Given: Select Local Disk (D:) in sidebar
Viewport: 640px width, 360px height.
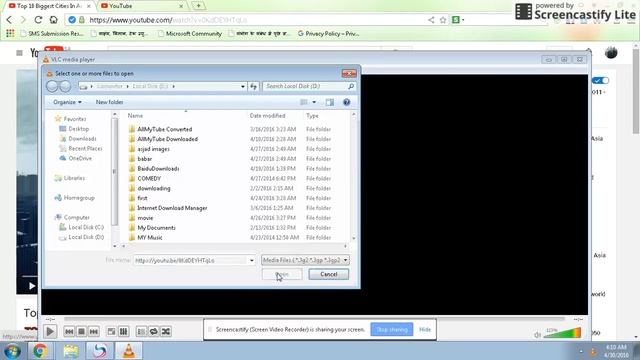Looking at the screenshot, I should point(82,237).
